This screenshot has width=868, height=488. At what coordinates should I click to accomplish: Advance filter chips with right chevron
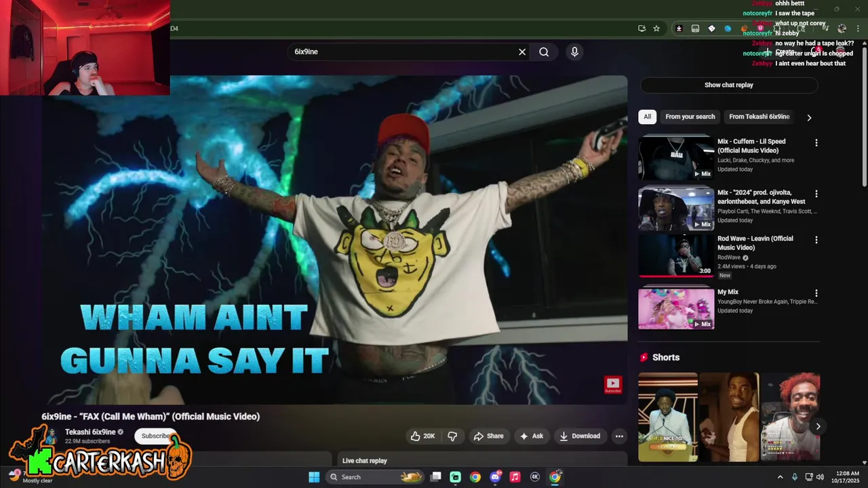809,117
